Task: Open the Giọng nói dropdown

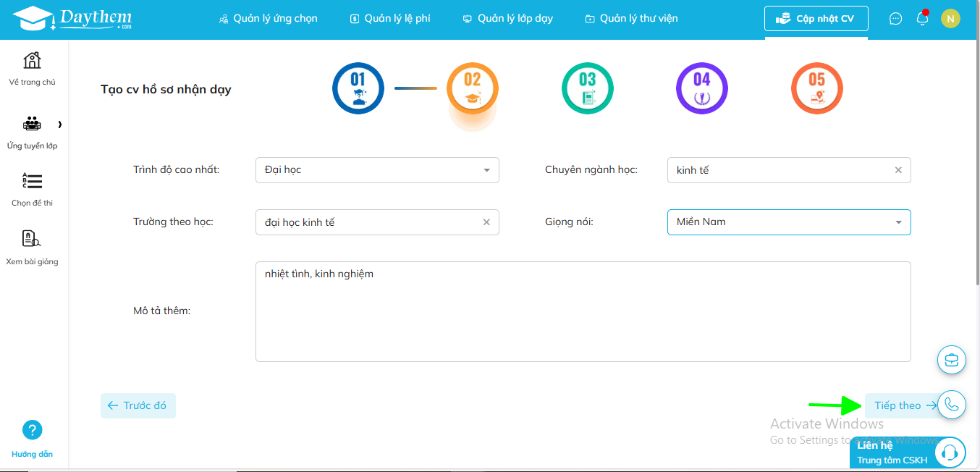Action: 789,222
